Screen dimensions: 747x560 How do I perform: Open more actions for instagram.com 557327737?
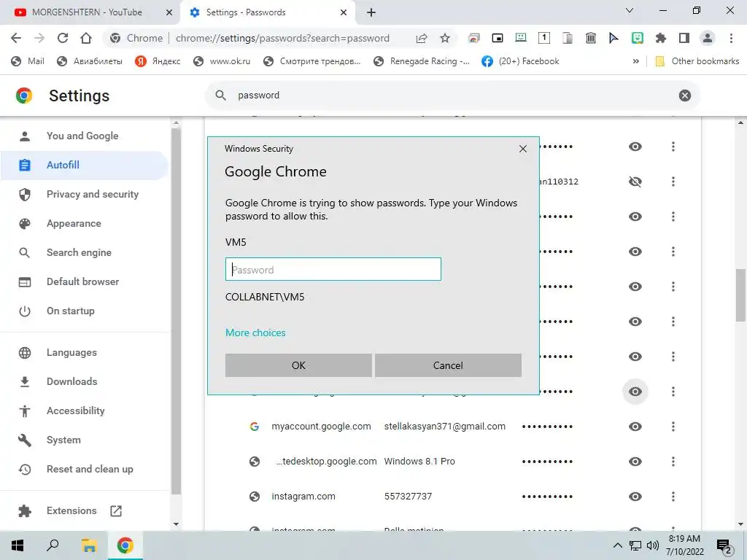673,497
